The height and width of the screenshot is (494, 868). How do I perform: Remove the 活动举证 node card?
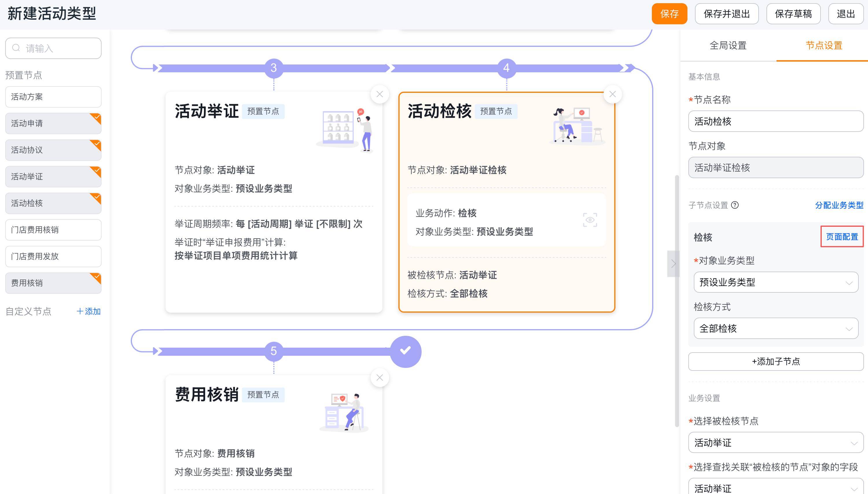click(x=379, y=94)
